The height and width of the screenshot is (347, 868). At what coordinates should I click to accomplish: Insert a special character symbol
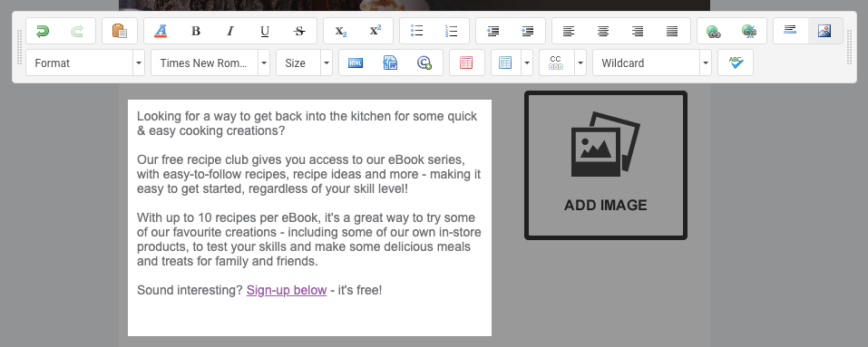424,63
